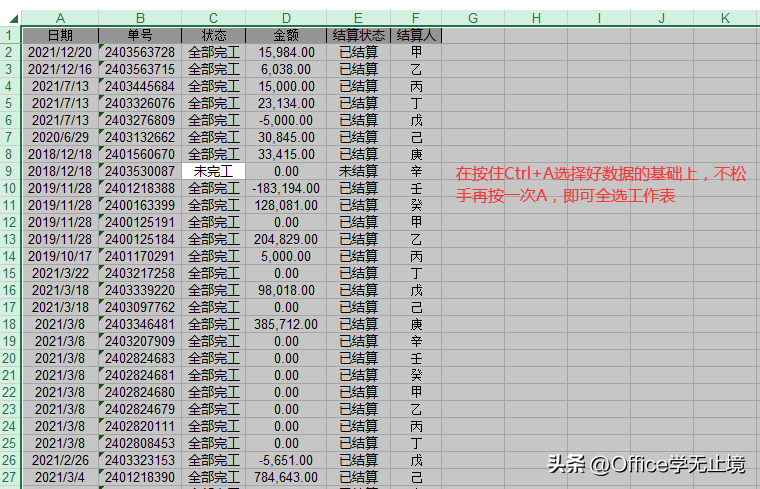Image resolution: width=760 pixels, height=489 pixels.
Task: Select cell with date 2021/12/16
Action: (60, 69)
